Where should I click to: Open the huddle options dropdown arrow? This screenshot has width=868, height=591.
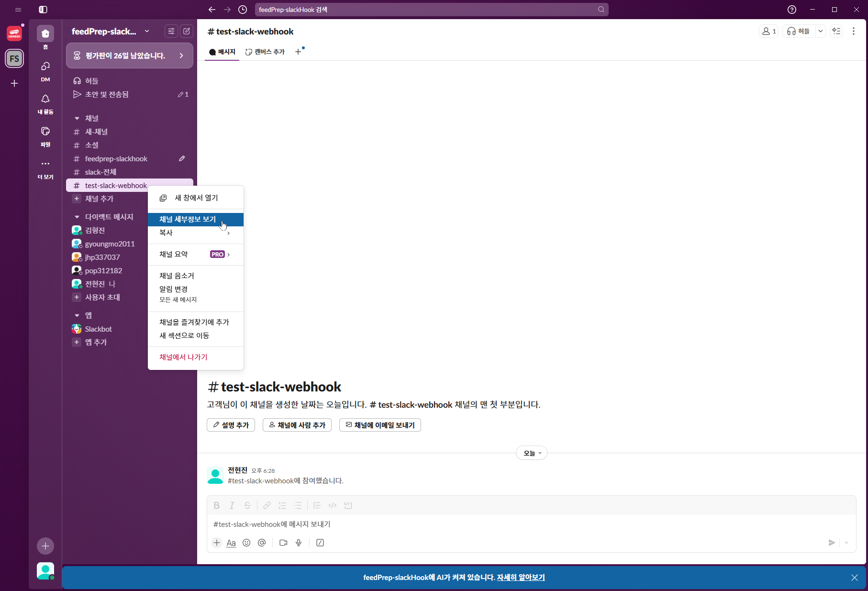820,31
